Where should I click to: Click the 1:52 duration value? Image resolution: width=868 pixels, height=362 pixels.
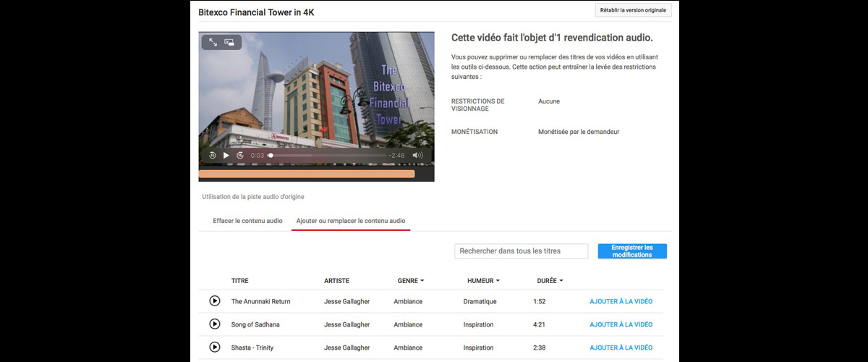point(539,301)
